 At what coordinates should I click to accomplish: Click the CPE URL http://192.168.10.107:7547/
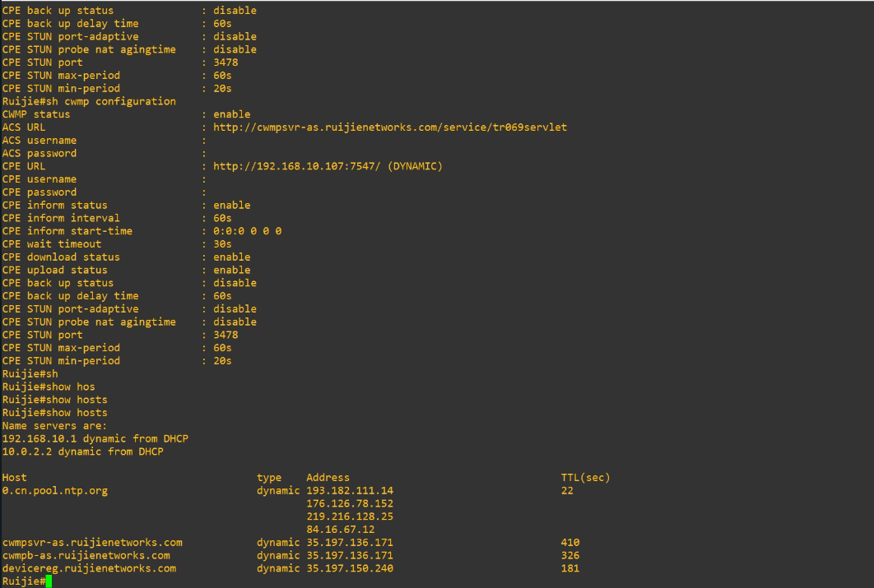tap(300, 166)
